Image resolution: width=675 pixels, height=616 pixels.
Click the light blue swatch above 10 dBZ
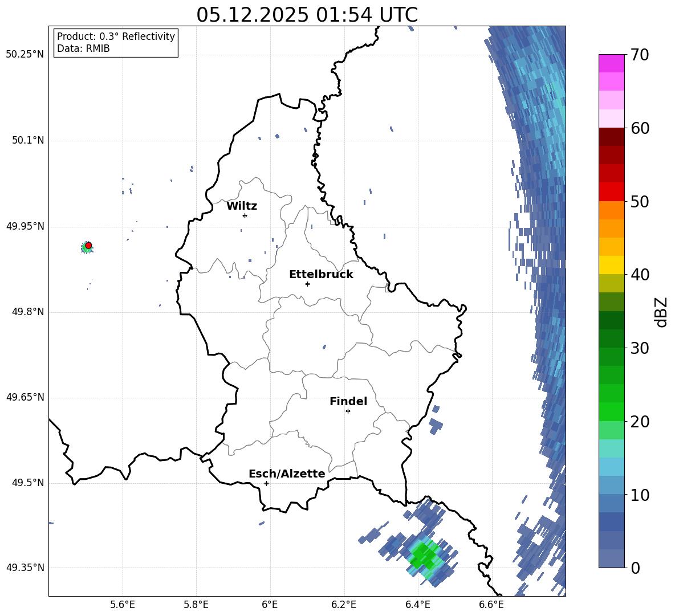611,486
